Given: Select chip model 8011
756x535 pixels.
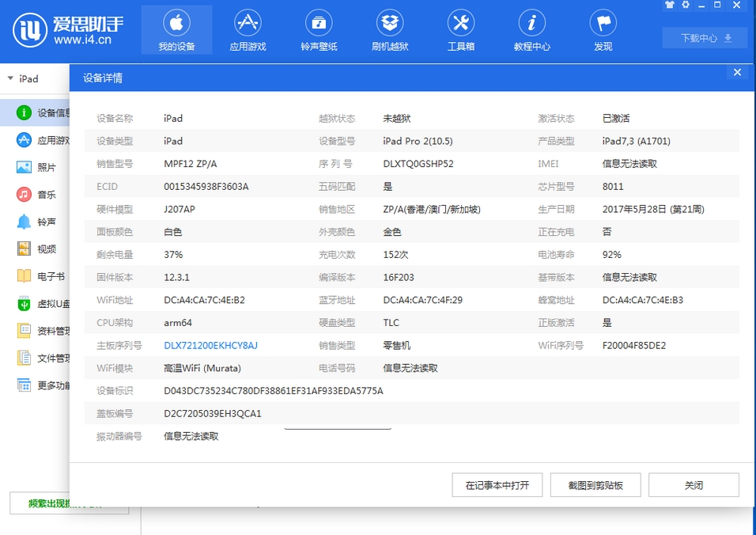Looking at the screenshot, I should tap(613, 186).
